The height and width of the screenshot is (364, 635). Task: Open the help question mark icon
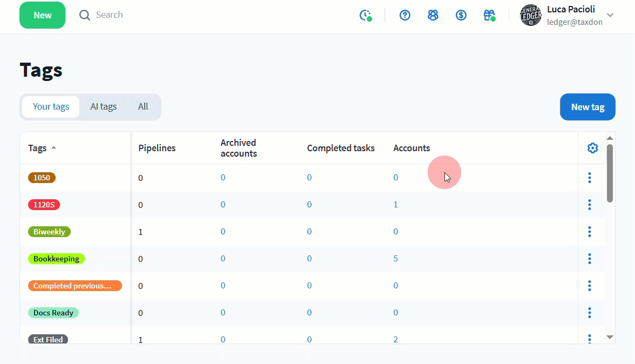pyautogui.click(x=405, y=15)
